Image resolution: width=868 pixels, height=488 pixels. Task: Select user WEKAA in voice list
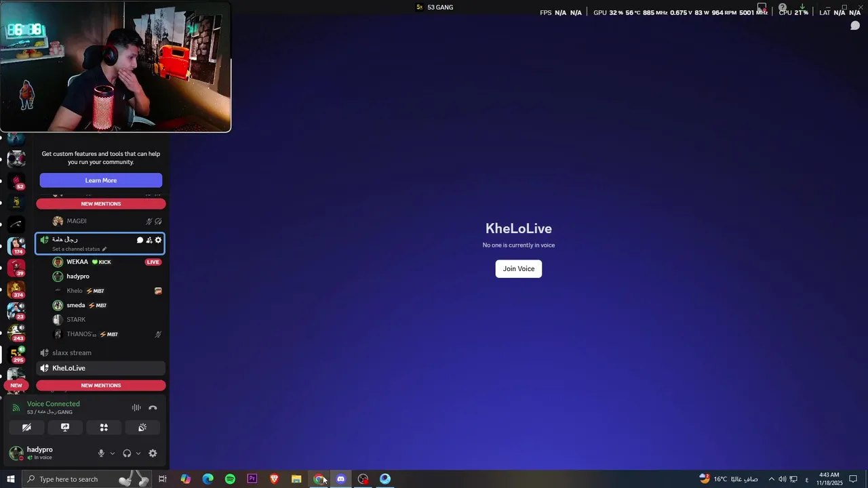pos(77,262)
